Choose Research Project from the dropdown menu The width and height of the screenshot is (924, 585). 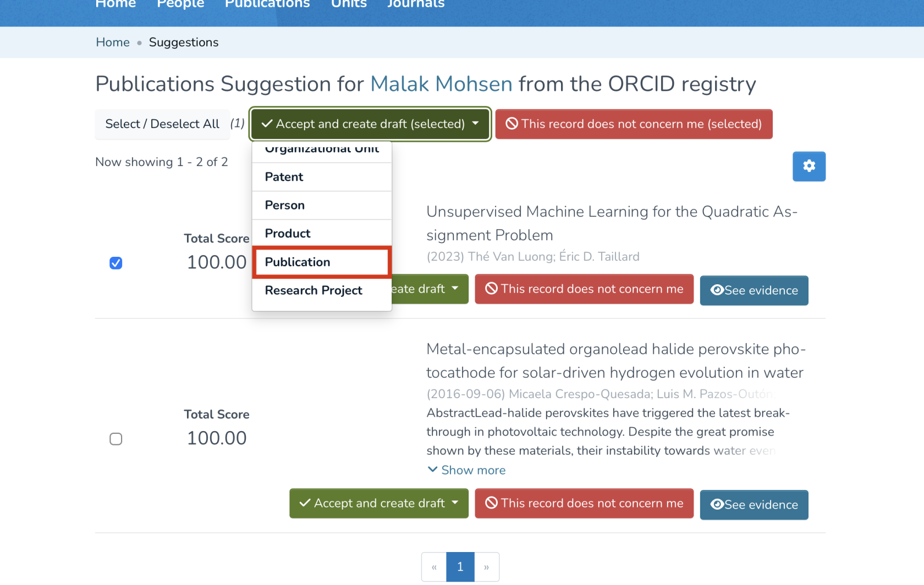pos(313,290)
